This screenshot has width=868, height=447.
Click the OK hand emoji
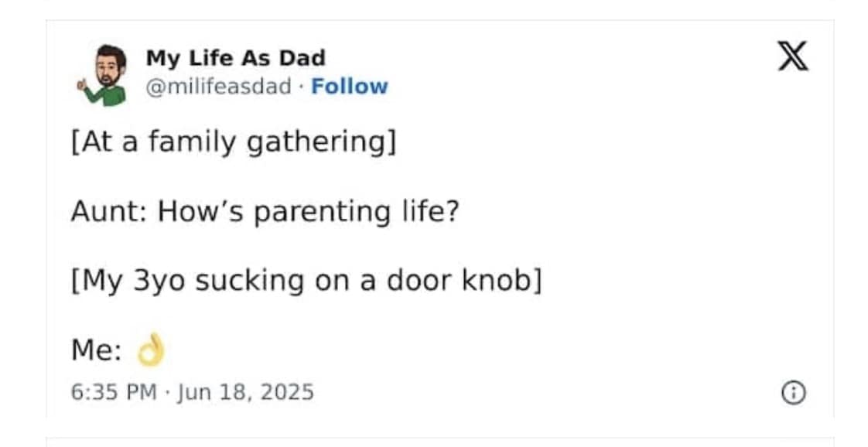tap(151, 352)
